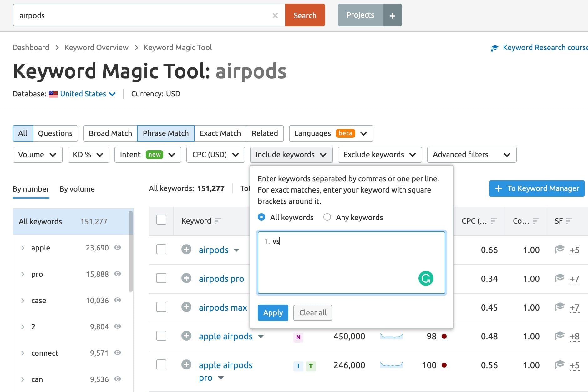Toggle the select-all checkbox in table header
Image resolution: width=588 pixels, height=392 pixels.
point(161,220)
